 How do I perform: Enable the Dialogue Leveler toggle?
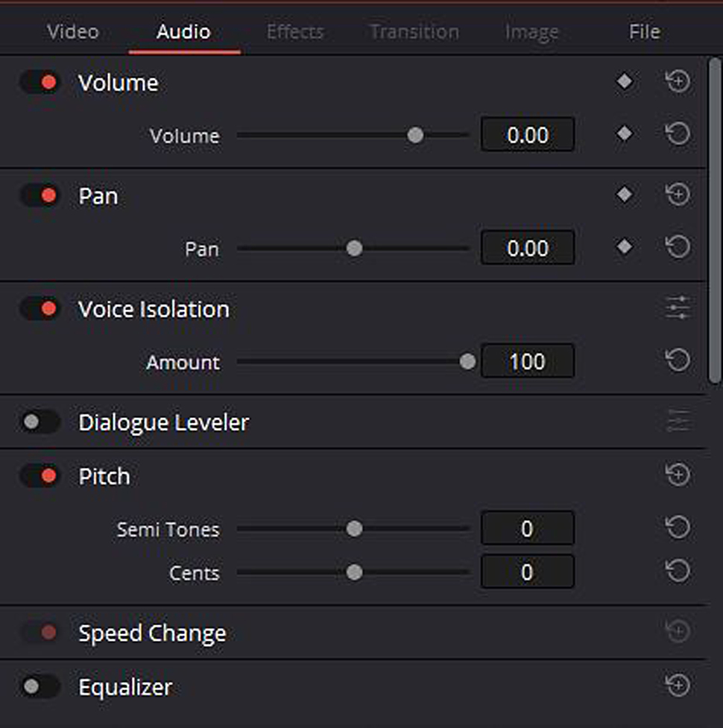click(40, 422)
